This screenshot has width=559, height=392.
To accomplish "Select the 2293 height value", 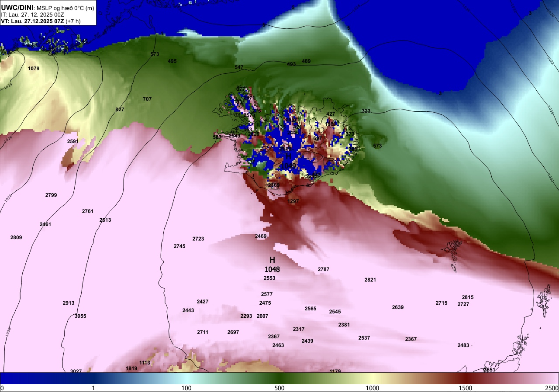I will click(246, 316).
